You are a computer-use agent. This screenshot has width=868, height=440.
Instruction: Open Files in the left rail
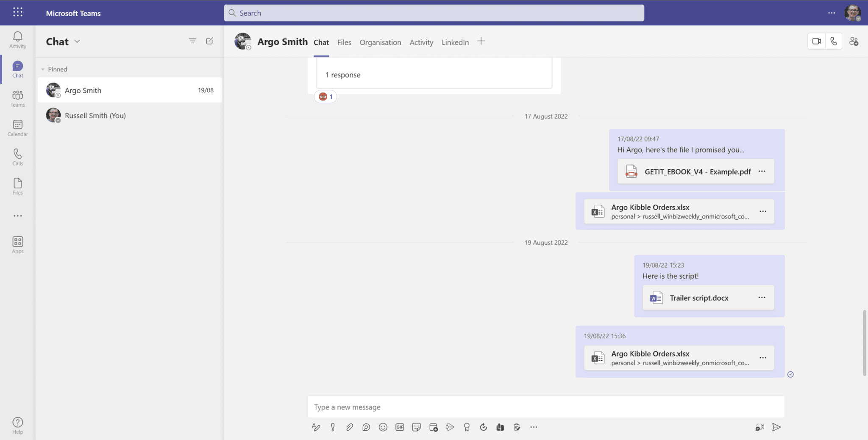[x=18, y=186]
